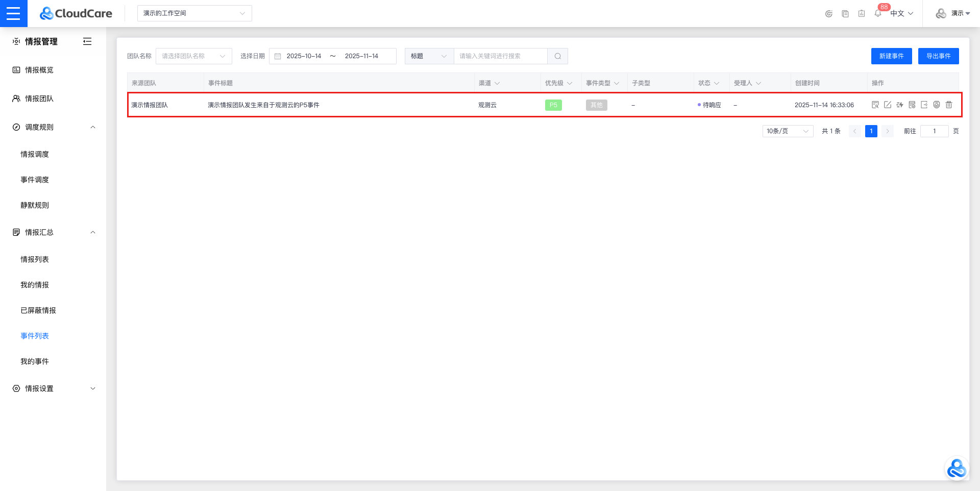Click the clipboard chart icon in the header

[862, 14]
